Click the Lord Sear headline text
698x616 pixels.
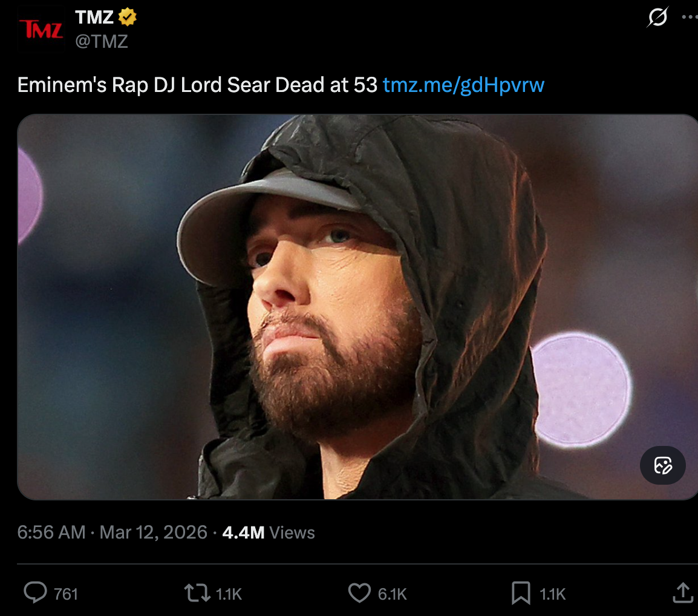pyautogui.click(x=197, y=85)
